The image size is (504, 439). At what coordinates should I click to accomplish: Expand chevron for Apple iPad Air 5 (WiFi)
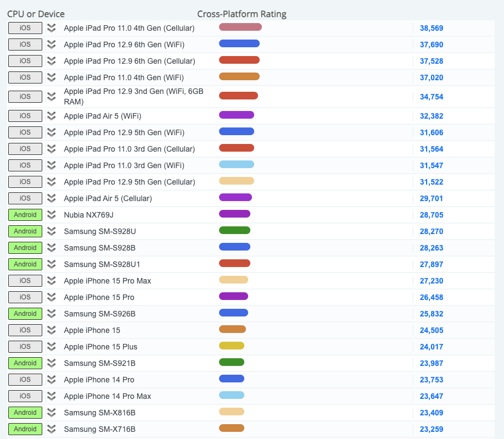[52, 116]
